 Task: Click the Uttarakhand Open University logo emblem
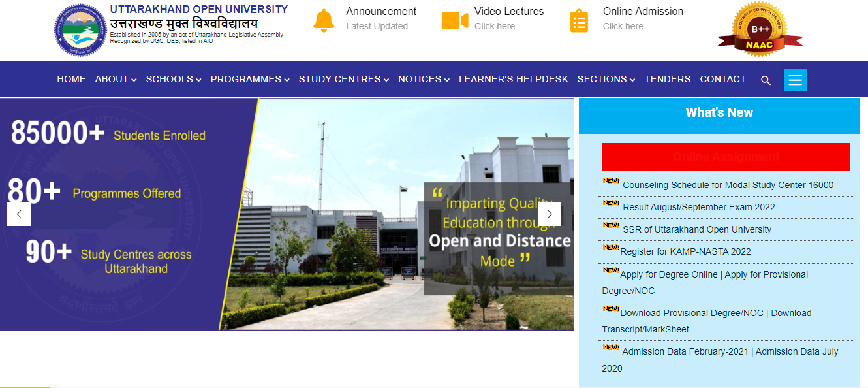pyautogui.click(x=80, y=30)
